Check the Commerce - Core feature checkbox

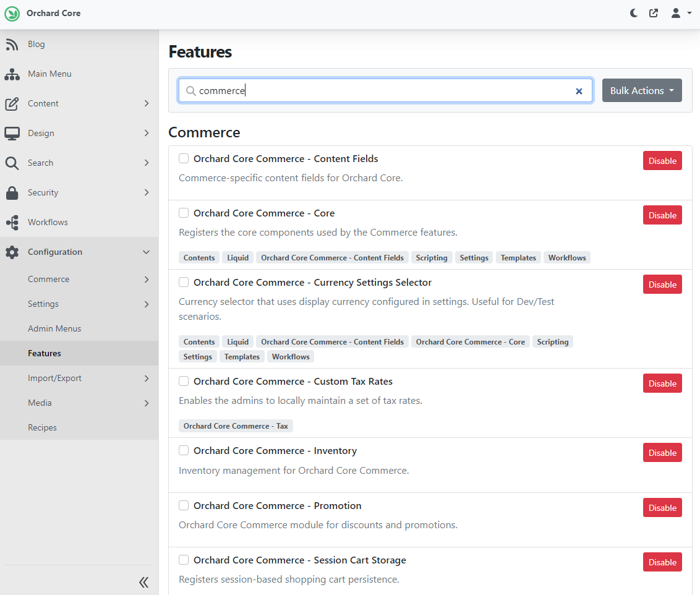[x=184, y=213]
